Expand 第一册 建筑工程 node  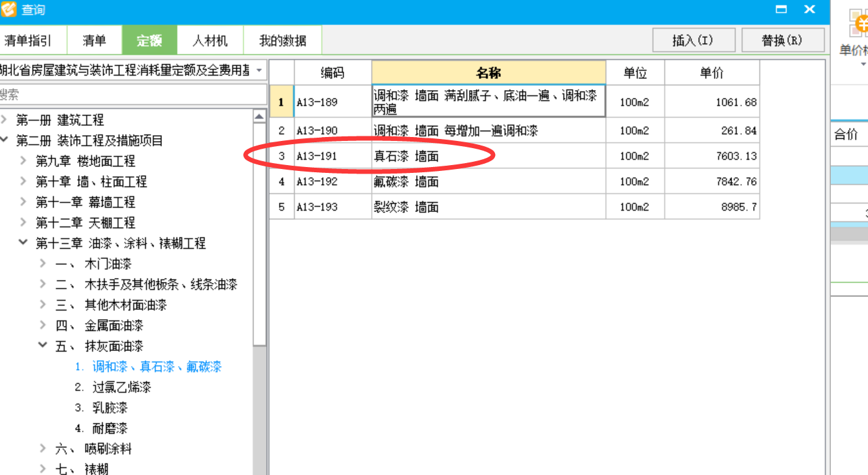[x=5, y=120]
